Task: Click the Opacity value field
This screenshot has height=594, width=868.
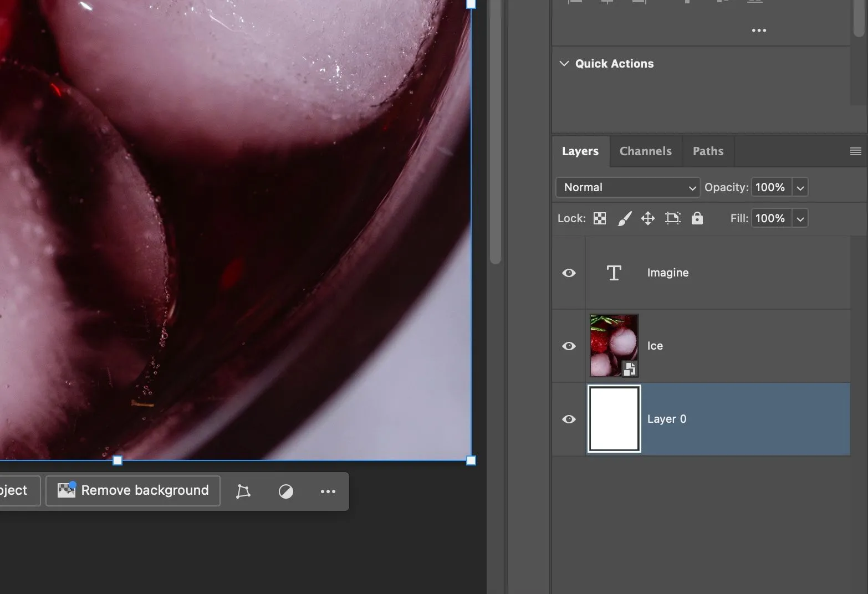Action: tap(771, 187)
